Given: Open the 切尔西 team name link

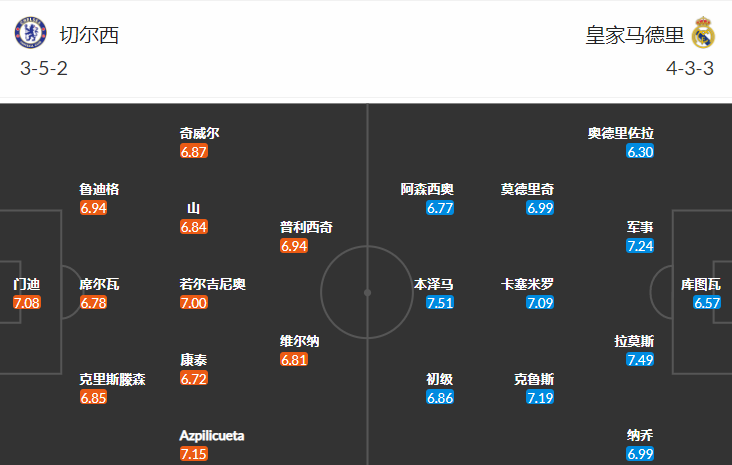Looking at the screenshot, I should [88, 35].
